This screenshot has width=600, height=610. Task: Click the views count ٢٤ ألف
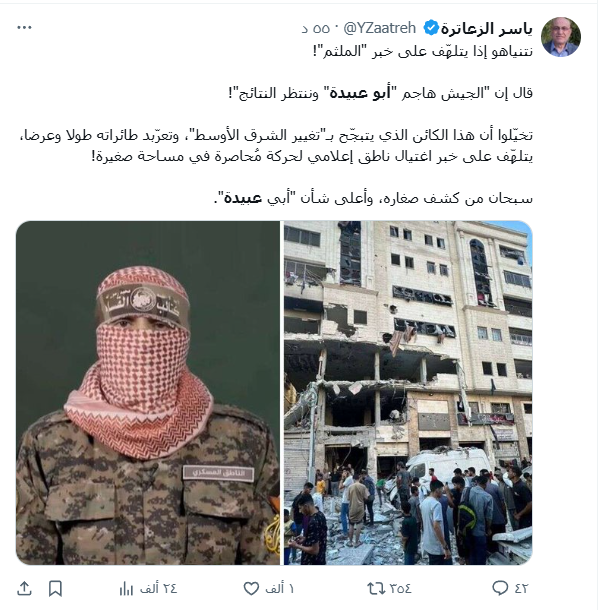[158, 588]
